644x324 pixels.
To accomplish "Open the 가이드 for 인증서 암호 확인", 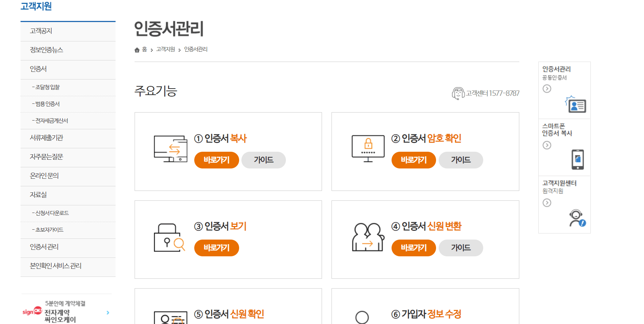I will [x=461, y=160].
